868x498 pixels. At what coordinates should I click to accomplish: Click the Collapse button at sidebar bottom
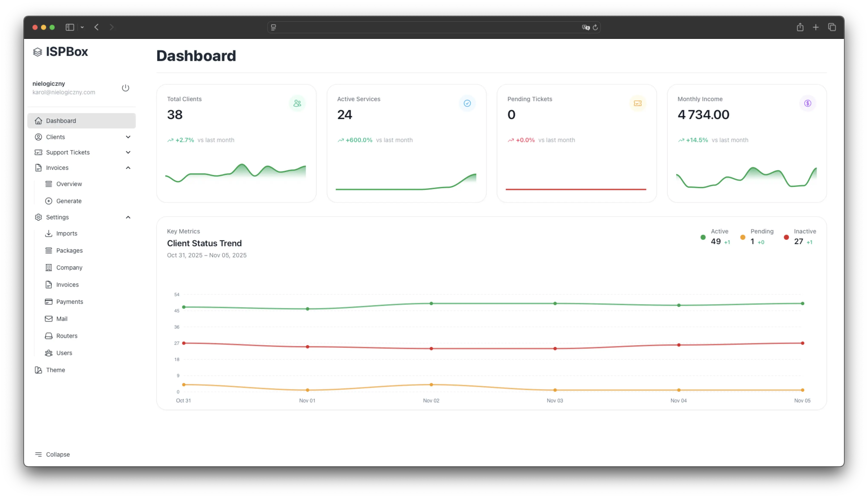pos(52,454)
